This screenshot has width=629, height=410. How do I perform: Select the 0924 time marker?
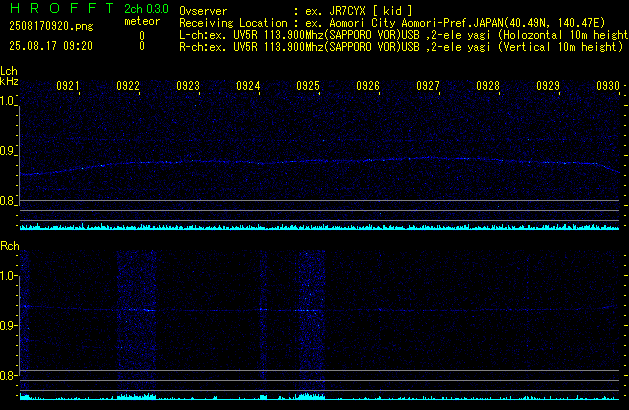click(248, 86)
